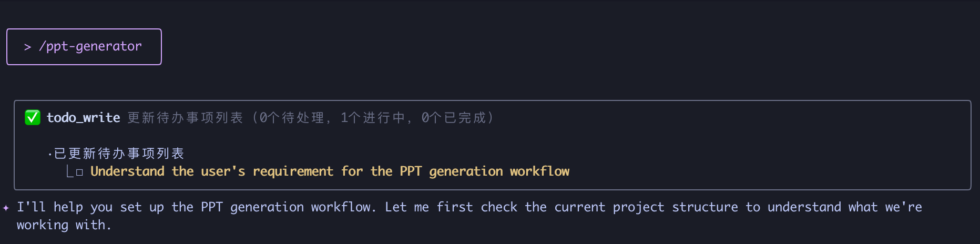Select the todo_write tool name
The height and width of the screenshot is (244, 980).
[83, 117]
